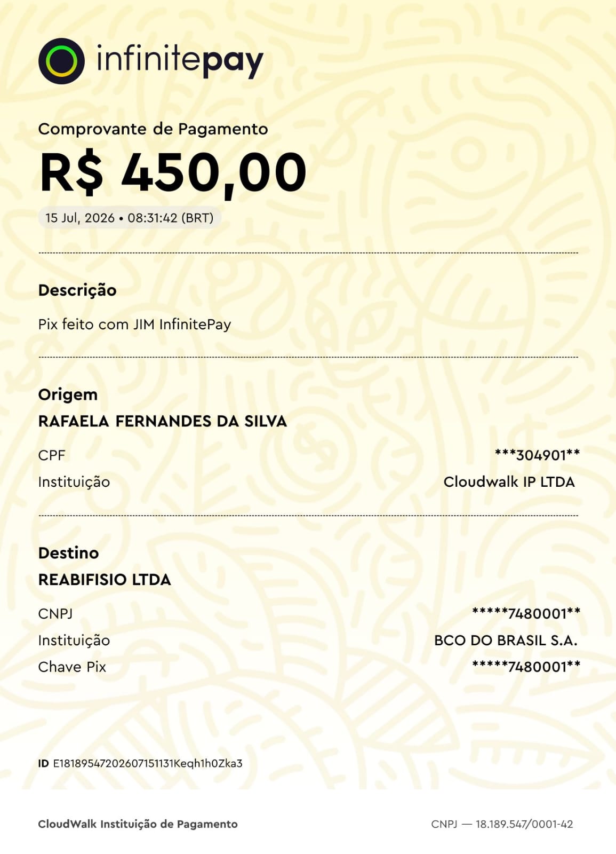Click the masked CPF value ***304901**
This screenshot has width=616, height=854.
pyautogui.click(x=537, y=455)
